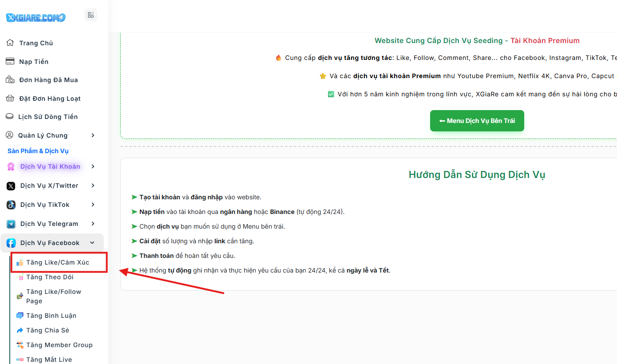Click the Tăng Chia Sẻ share icon
Screen dimensions: 617x364
tap(20, 330)
